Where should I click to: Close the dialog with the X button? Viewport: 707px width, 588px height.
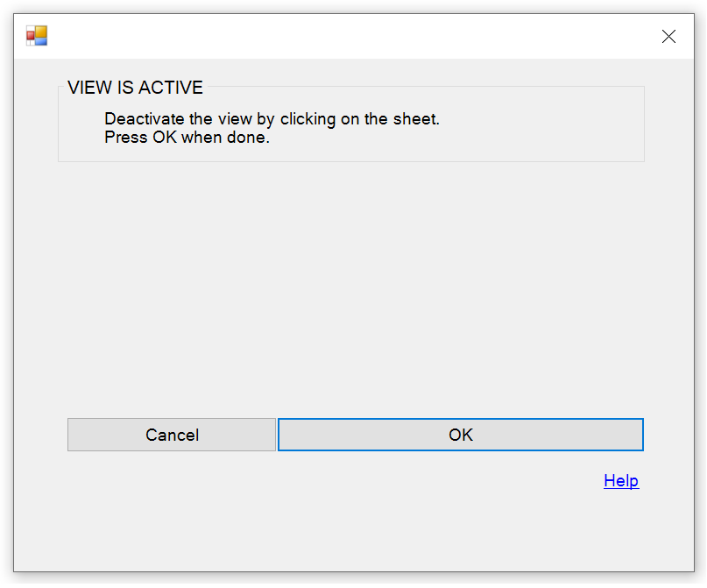point(668,37)
